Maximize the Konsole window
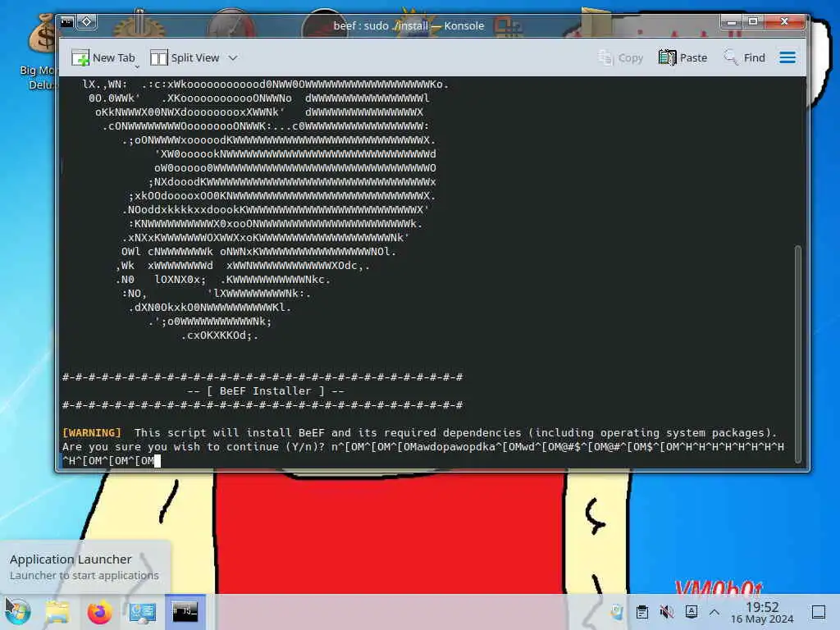Viewport: 840px width, 630px height. (x=753, y=22)
